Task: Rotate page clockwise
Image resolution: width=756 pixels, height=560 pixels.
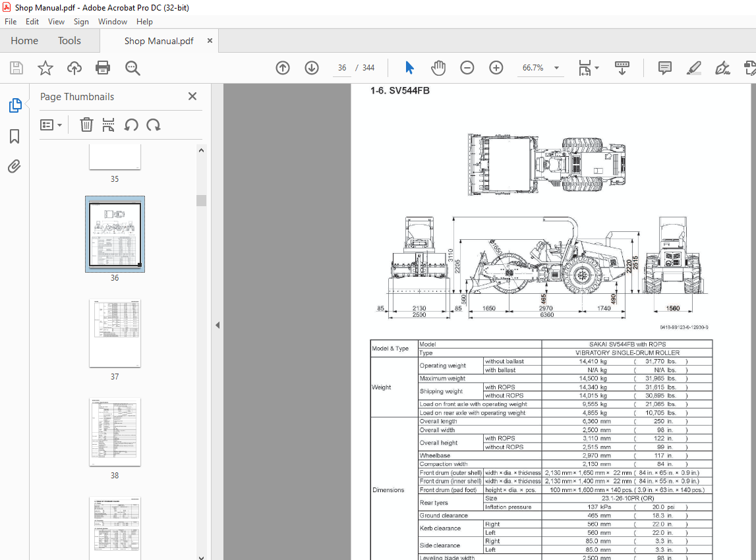Action: [x=154, y=125]
